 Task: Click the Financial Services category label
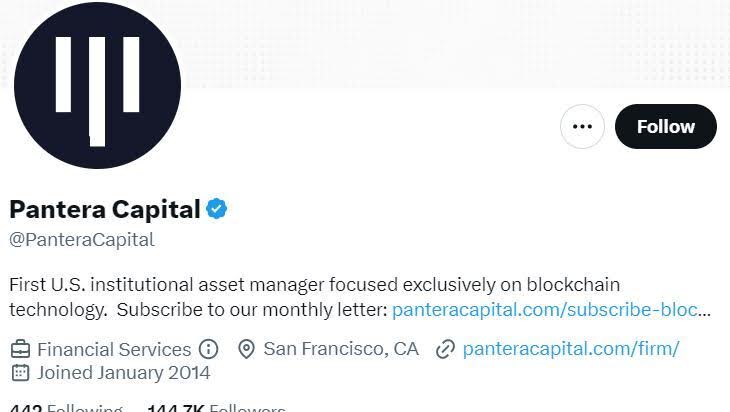[x=114, y=349]
